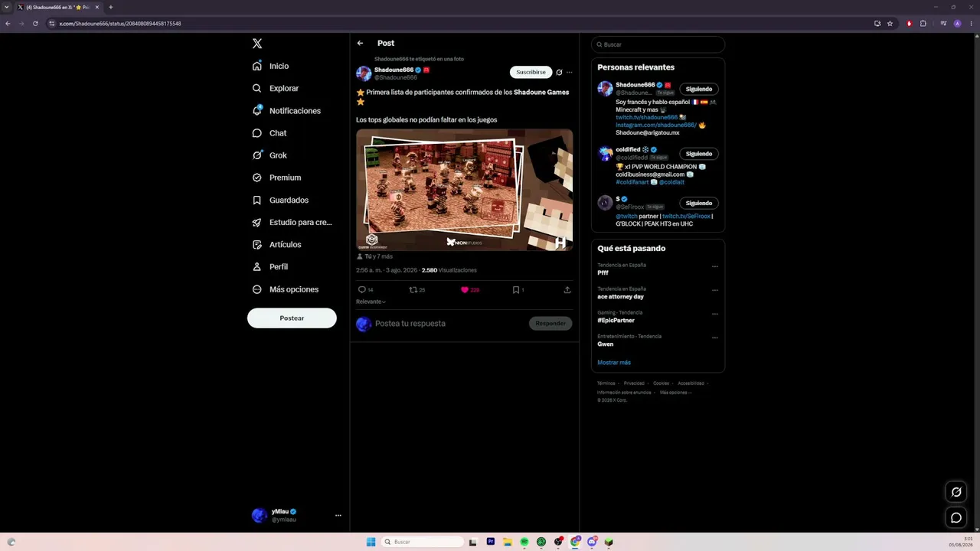
Task: Go back from the Post view
Action: click(x=360, y=43)
